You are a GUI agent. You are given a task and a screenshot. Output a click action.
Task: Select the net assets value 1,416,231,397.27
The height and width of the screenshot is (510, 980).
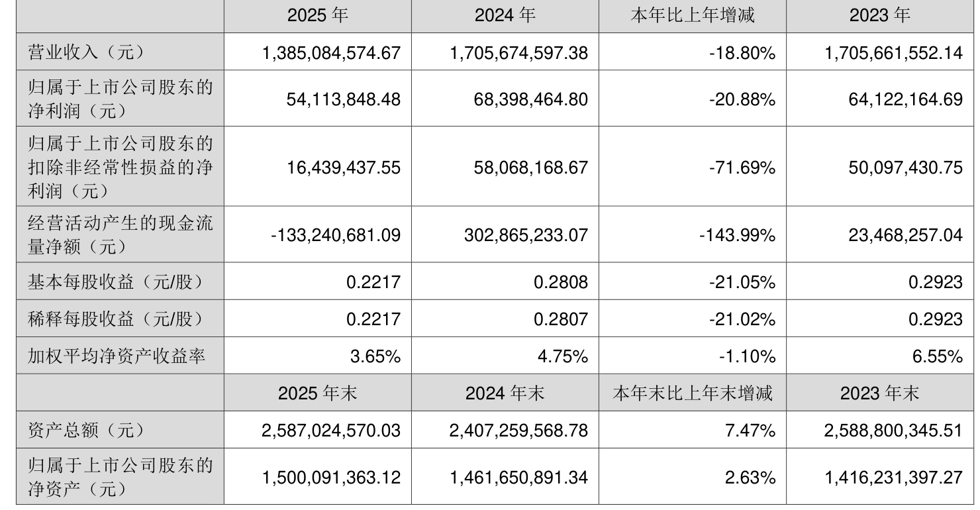[x=894, y=478]
